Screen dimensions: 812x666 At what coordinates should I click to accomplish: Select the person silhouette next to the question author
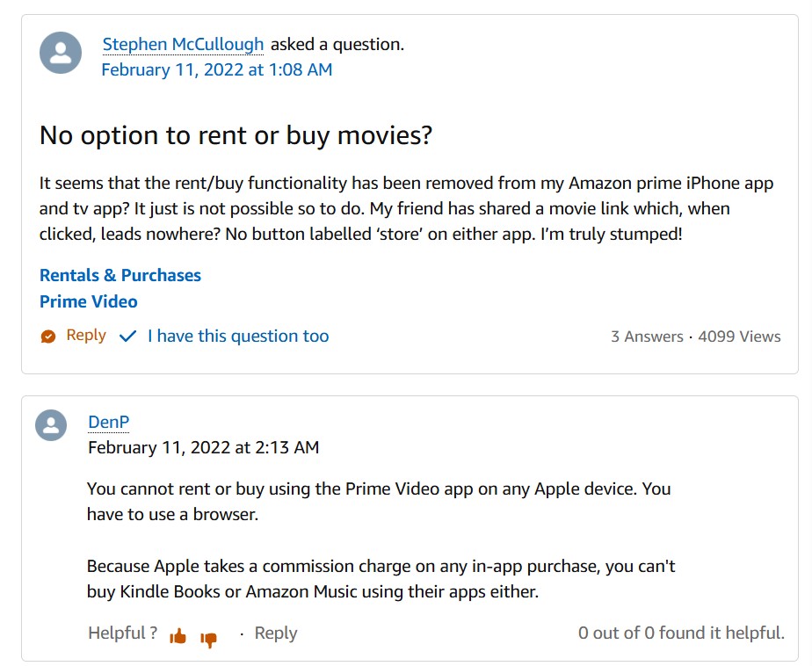60,54
